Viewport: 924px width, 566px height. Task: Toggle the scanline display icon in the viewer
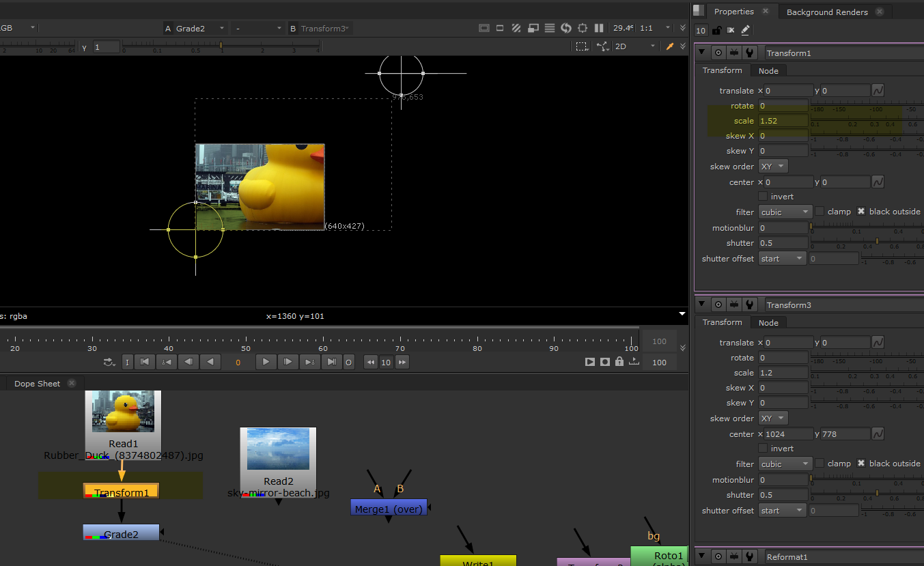(550, 28)
